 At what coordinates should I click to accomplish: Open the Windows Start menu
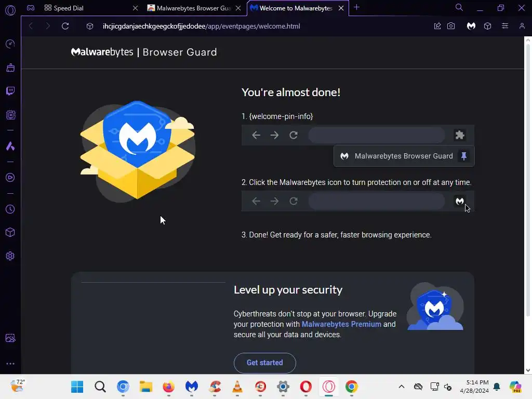pos(77,387)
